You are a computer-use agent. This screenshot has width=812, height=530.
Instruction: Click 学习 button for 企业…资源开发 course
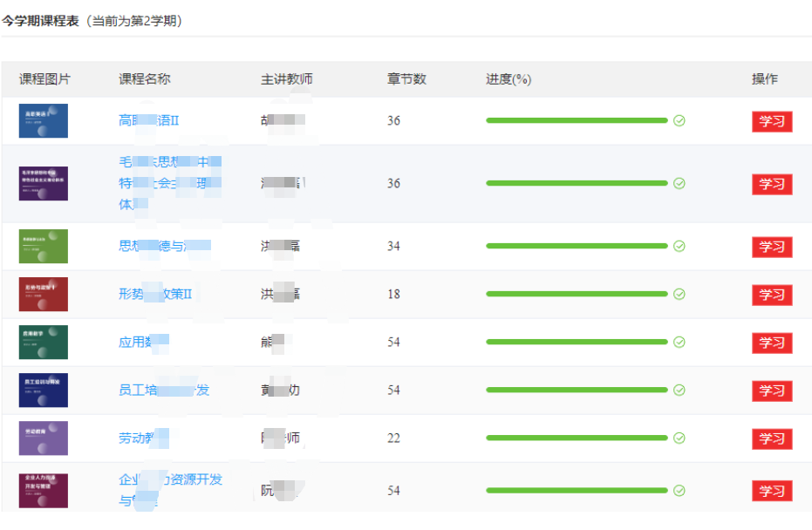(772, 491)
